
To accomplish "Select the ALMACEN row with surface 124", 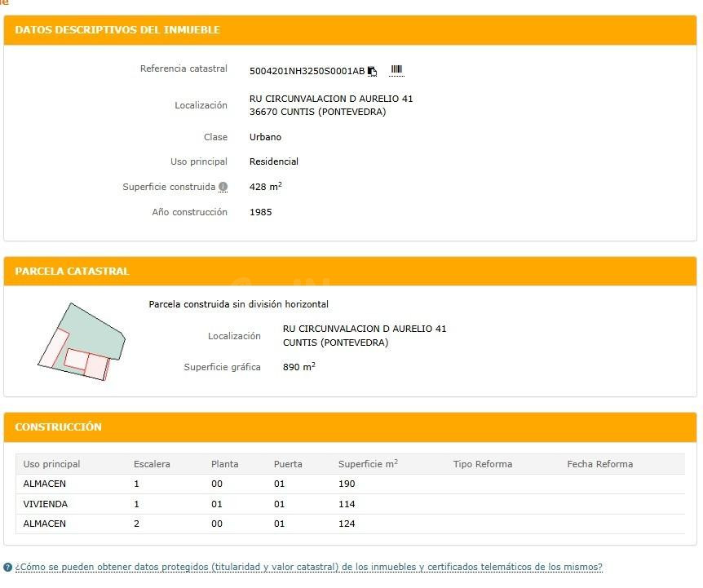I will click(x=350, y=524).
